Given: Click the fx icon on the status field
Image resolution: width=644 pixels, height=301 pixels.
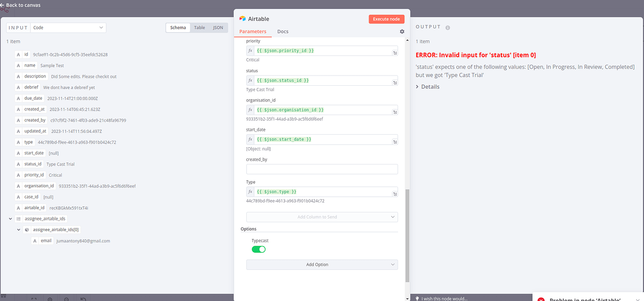Looking at the screenshot, I should tap(250, 80).
